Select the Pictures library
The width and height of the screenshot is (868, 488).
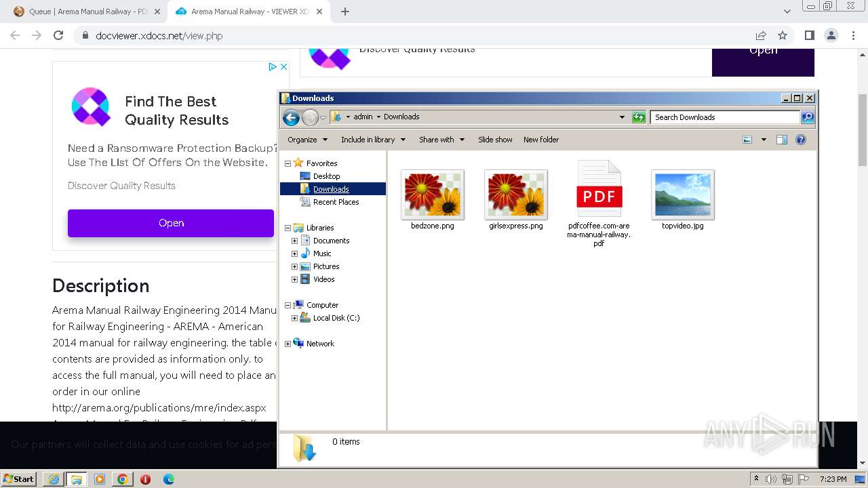(325, 266)
